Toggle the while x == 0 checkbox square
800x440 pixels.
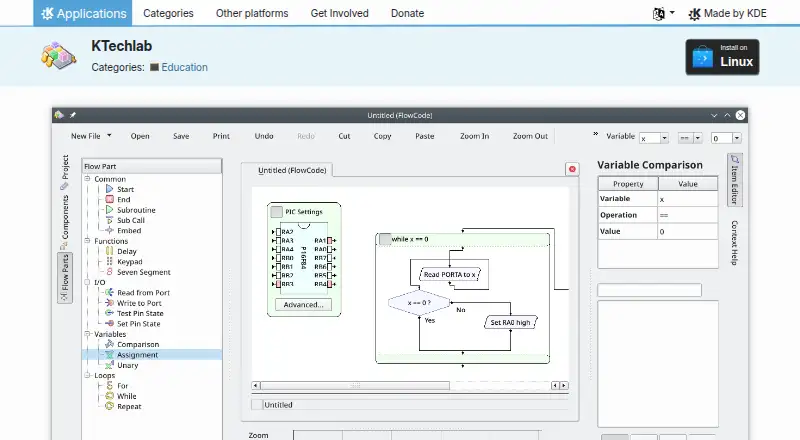coord(385,239)
